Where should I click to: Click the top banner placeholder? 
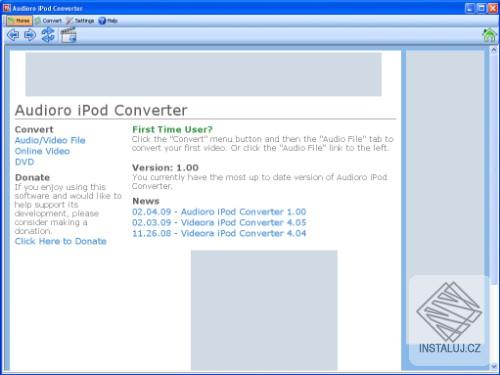(x=203, y=74)
